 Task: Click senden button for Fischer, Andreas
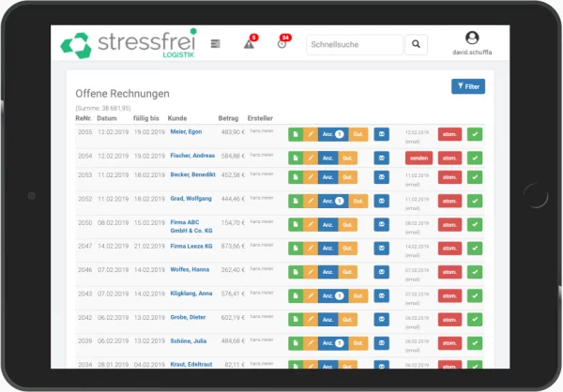tap(418, 158)
